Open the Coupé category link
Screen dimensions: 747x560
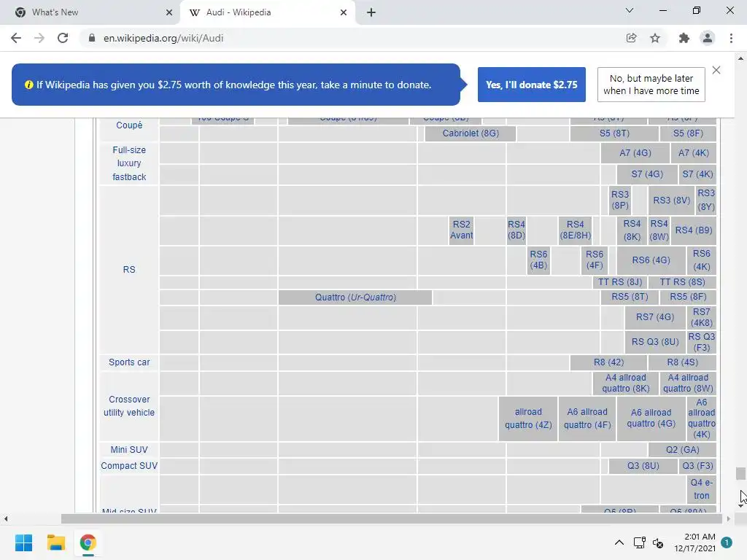pyautogui.click(x=129, y=125)
